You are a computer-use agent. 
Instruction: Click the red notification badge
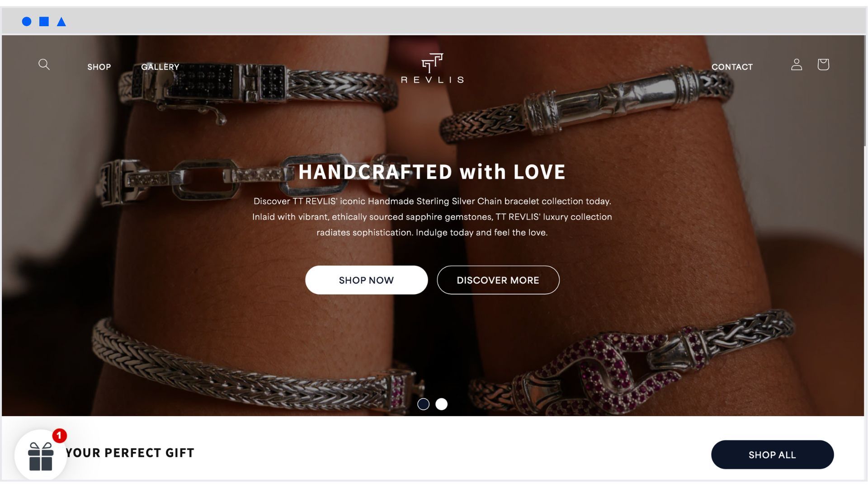(59, 436)
